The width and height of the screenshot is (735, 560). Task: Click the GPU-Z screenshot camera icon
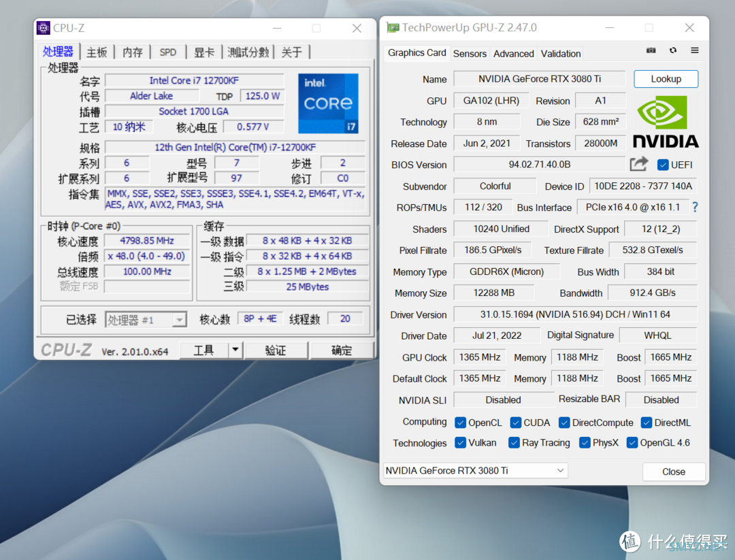pyautogui.click(x=651, y=50)
